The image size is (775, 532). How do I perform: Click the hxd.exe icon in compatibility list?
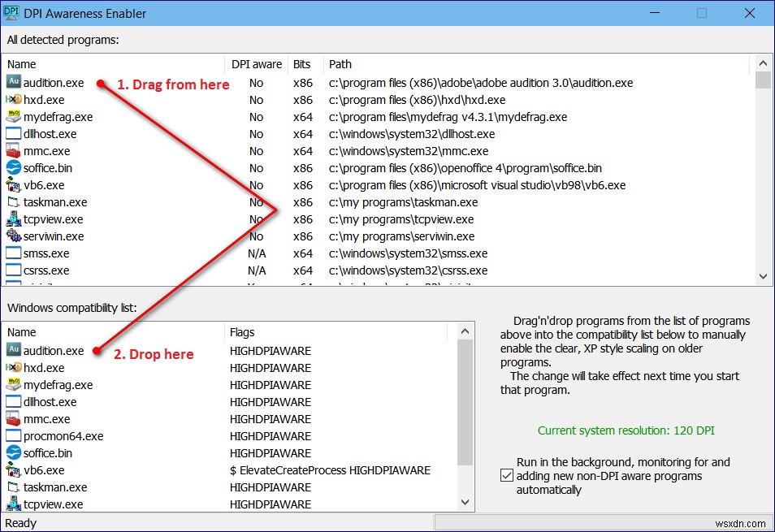coord(13,367)
